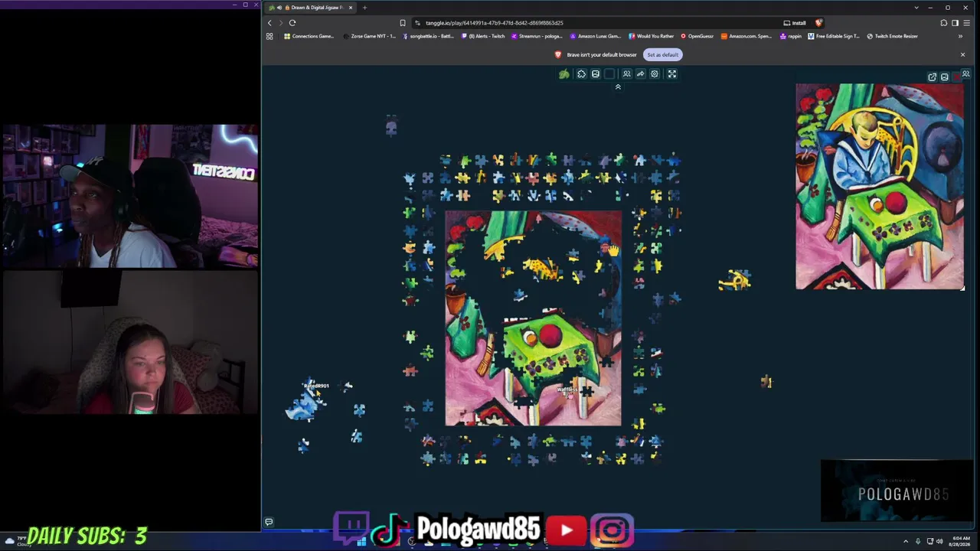980x551 pixels.
Task: Open the taskbar volume control
Action: (x=939, y=541)
